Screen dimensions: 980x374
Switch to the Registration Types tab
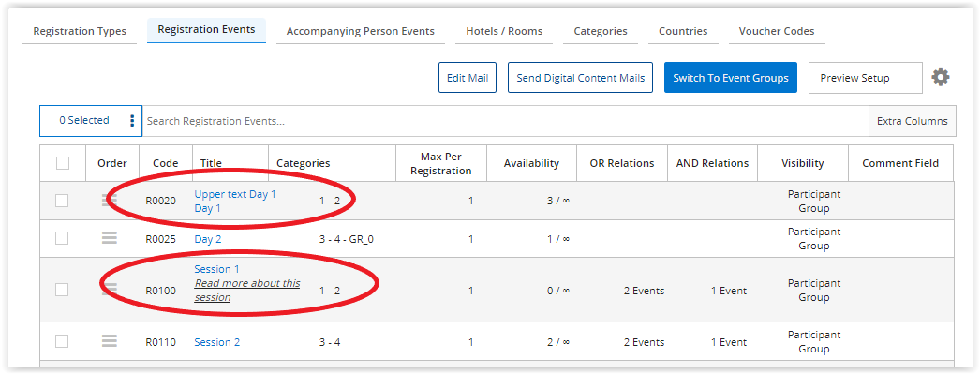[x=80, y=31]
